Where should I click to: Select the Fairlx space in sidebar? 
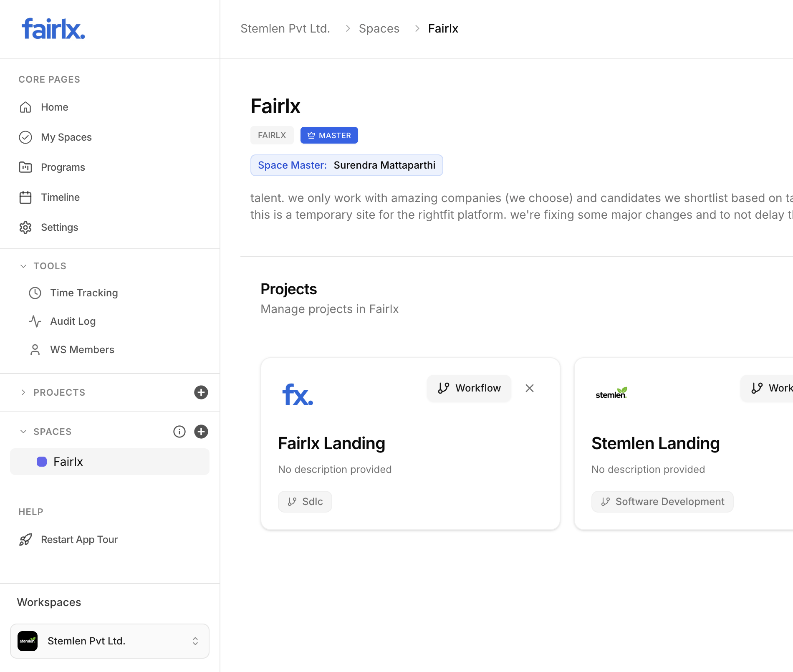pos(110,462)
